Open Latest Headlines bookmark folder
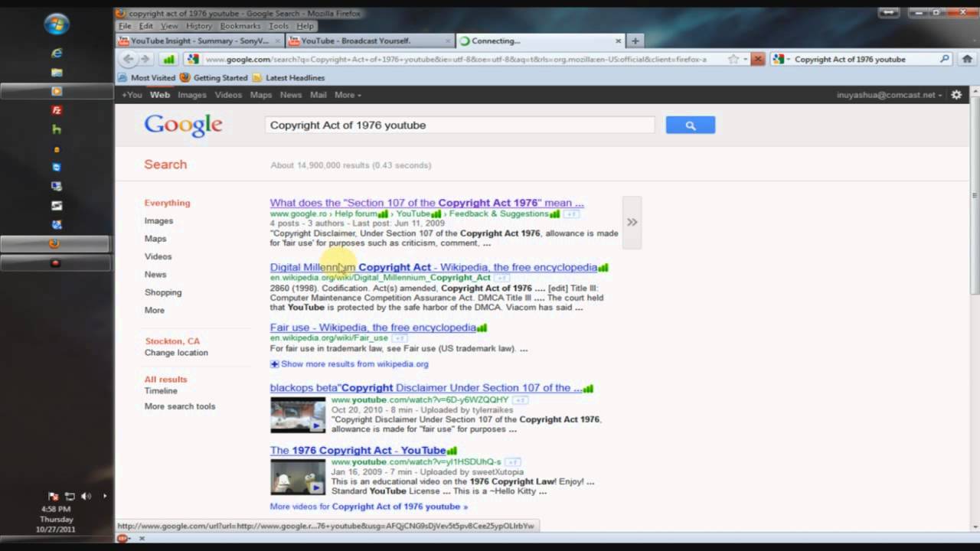980x551 pixels. [289, 77]
